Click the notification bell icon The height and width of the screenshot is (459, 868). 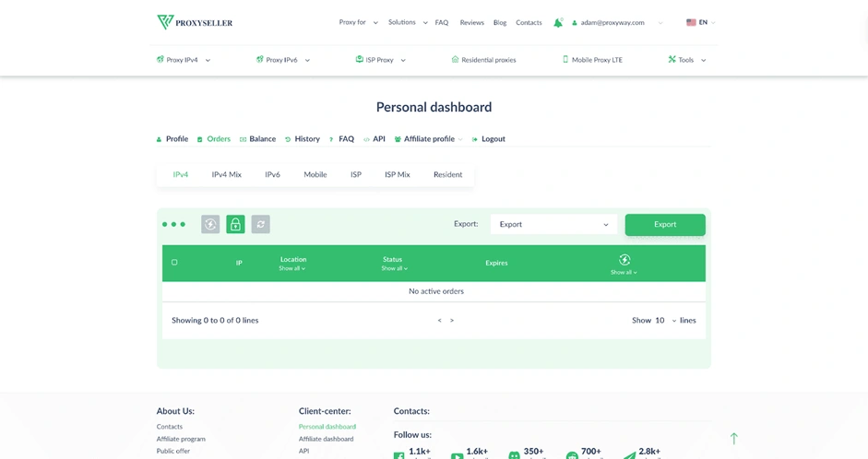557,23
